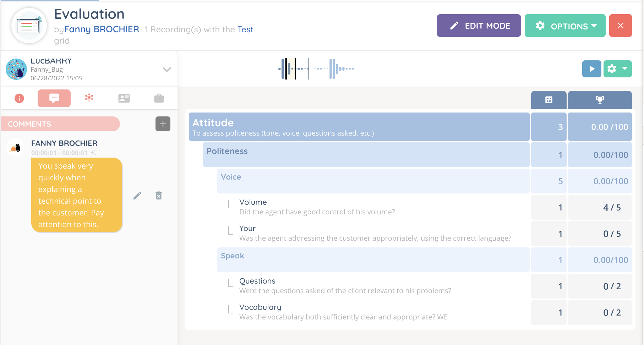Play the recording
Image resolution: width=644 pixels, height=345 pixels.
pos(591,69)
